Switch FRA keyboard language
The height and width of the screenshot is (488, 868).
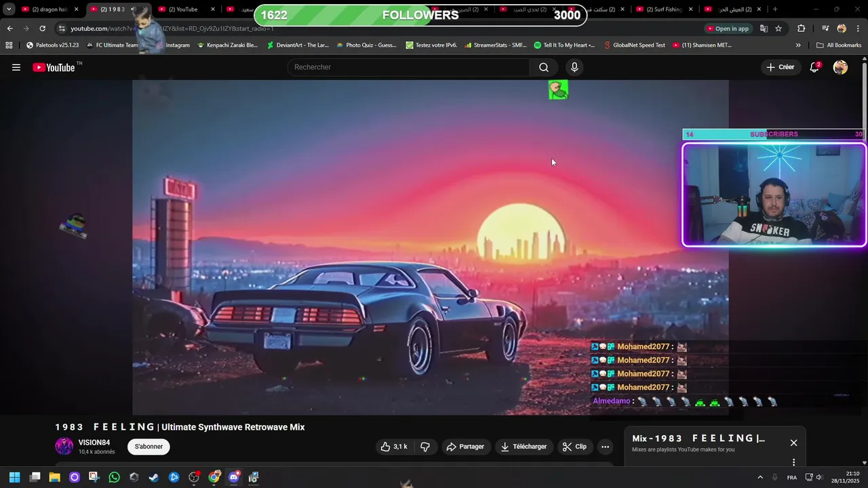791,477
